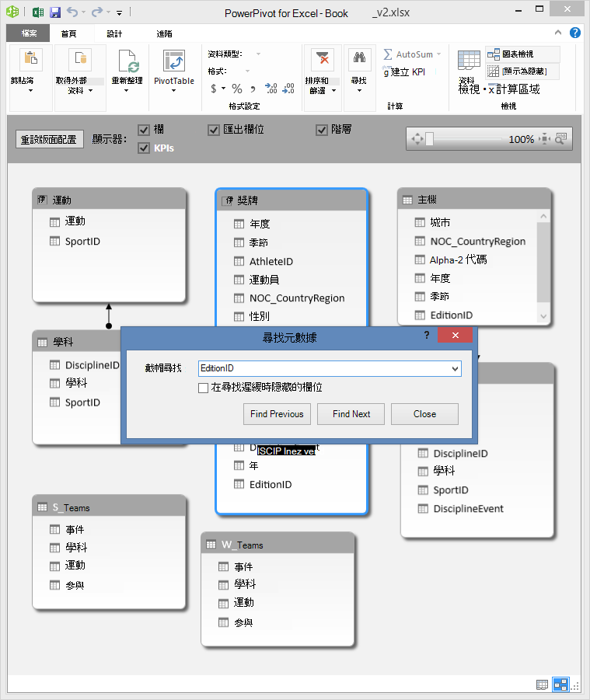Viewport: 590px width, 700px height.
Task: Click Diagram view icon in status bar
Action: (x=560, y=684)
